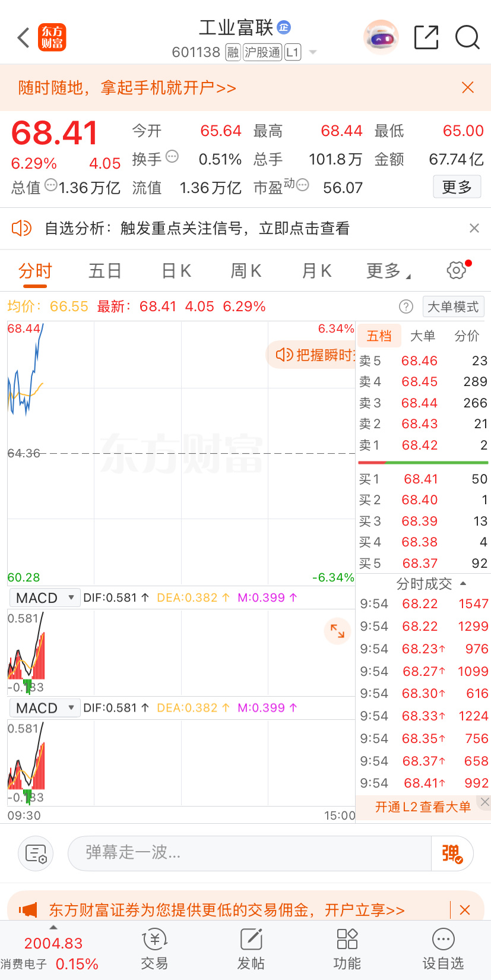Close the orange account-opening banner
491x980 pixels.
(x=468, y=88)
